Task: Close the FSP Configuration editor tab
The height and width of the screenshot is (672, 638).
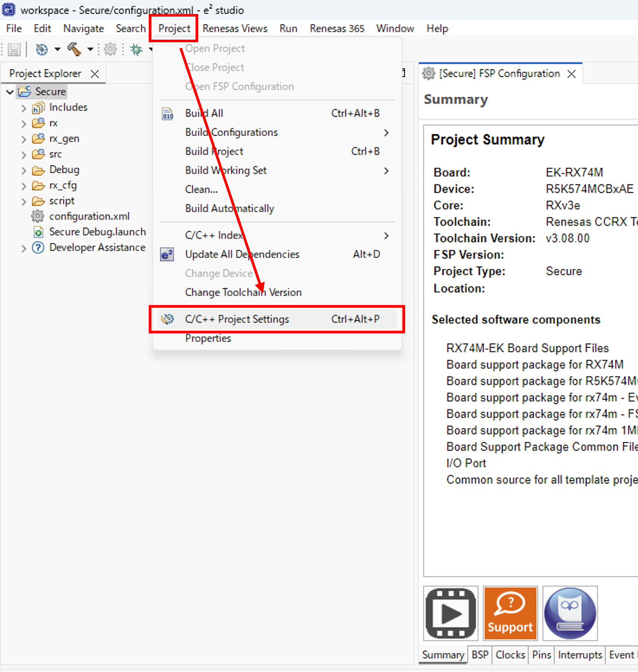Action: 572,74
